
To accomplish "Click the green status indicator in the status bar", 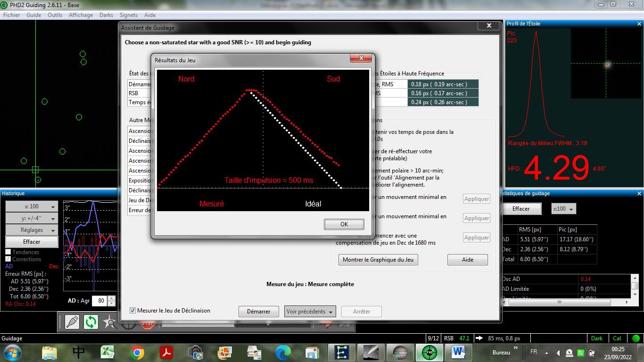I will [x=636, y=338].
